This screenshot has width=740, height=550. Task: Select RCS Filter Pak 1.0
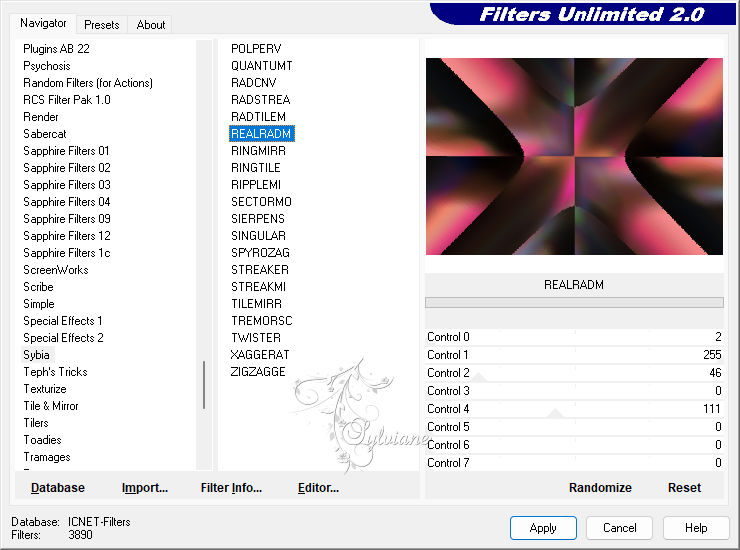click(67, 100)
